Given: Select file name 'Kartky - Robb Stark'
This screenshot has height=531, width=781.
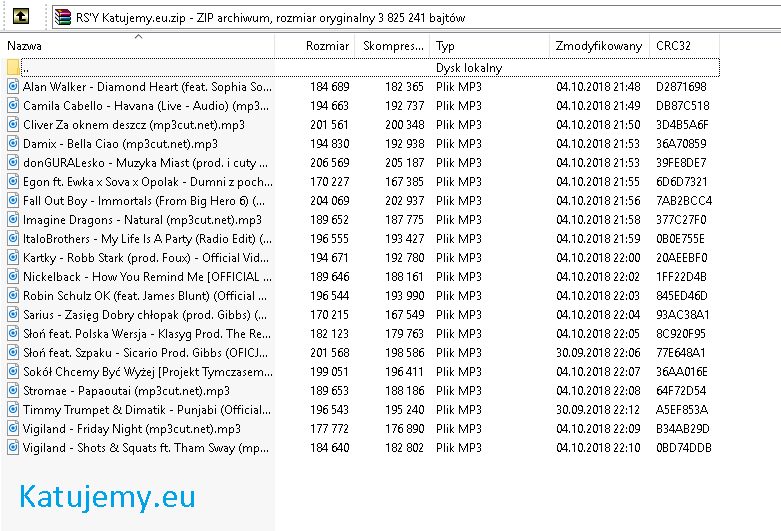Looking at the screenshot, I should (x=146, y=258).
